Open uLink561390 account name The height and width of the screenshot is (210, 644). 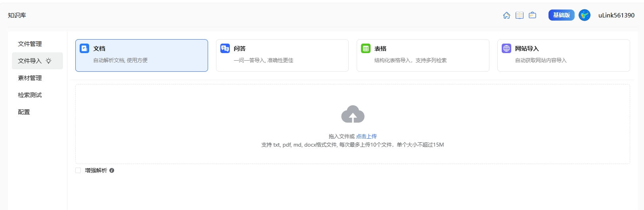tap(616, 15)
